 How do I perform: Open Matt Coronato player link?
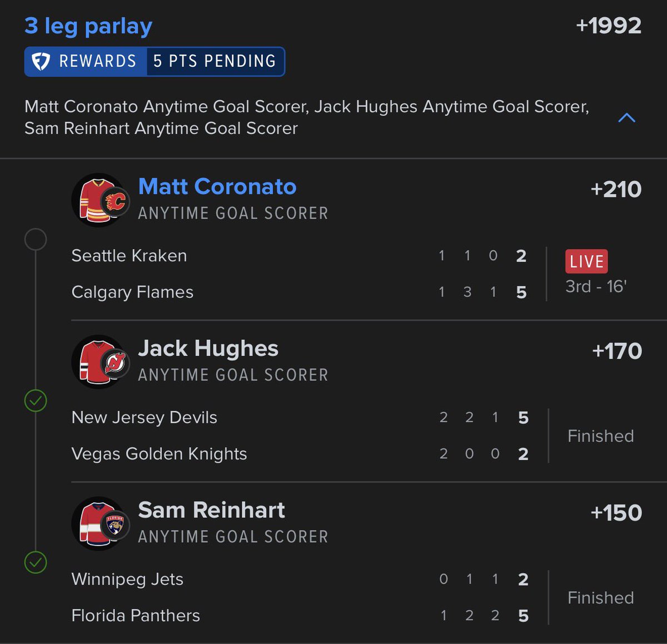pyautogui.click(x=217, y=186)
